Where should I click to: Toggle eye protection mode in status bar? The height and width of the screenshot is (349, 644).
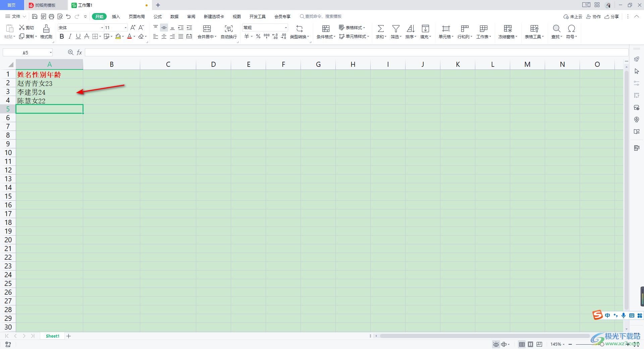click(496, 344)
